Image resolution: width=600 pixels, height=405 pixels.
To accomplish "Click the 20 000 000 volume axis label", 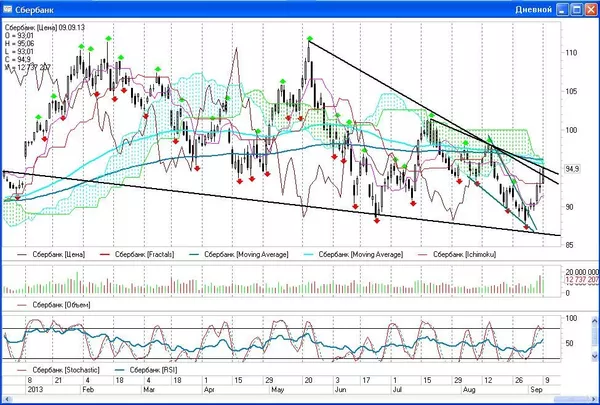I will pyautogui.click(x=582, y=271).
